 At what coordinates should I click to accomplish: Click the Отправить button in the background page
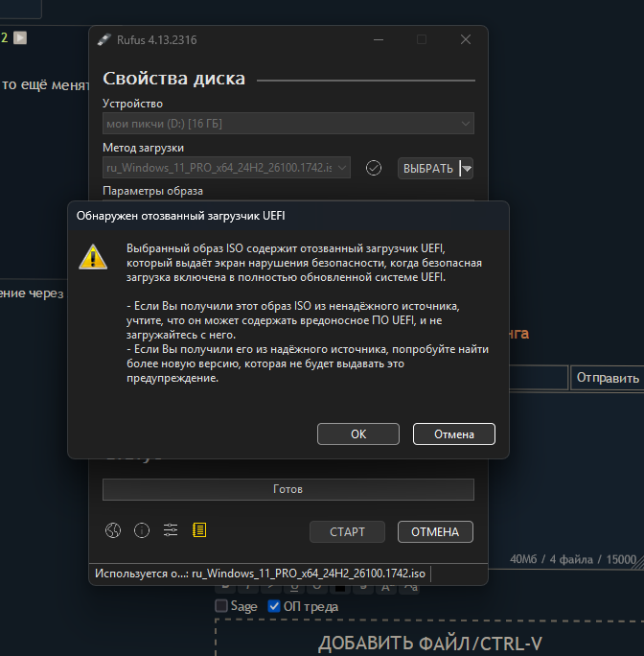608,378
